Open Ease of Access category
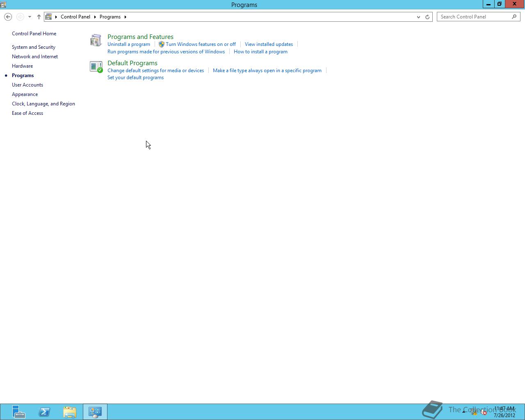The image size is (525, 420). click(x=27, y=113)
